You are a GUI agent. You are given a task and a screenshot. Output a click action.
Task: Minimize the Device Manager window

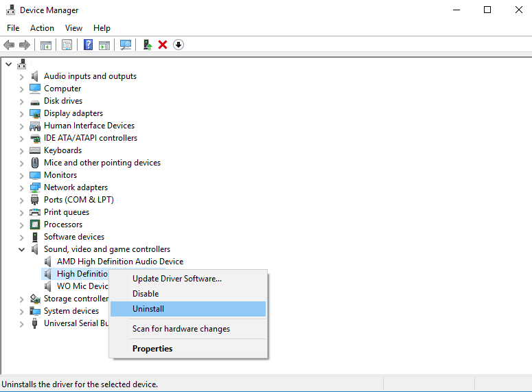tap(456, 10)
